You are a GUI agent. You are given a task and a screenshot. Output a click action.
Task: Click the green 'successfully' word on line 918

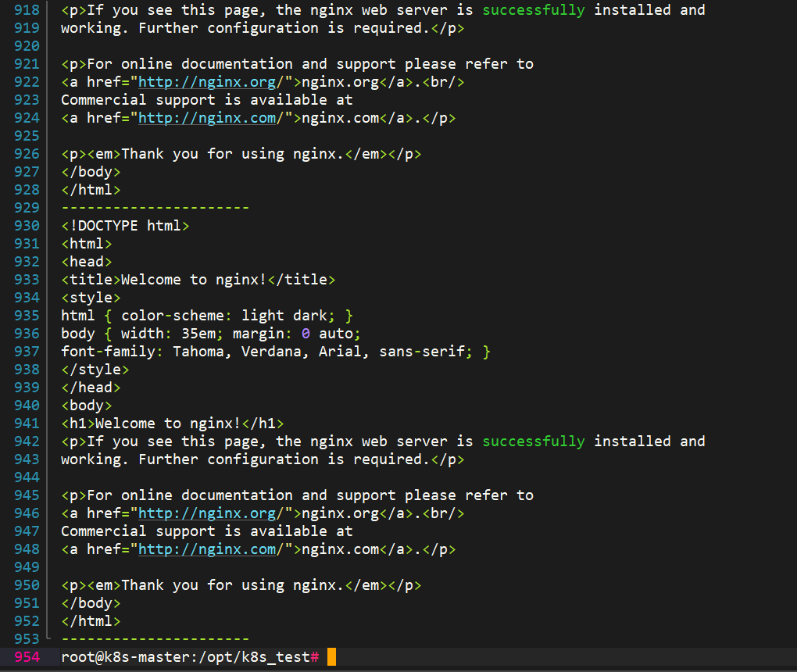[533, 10]
